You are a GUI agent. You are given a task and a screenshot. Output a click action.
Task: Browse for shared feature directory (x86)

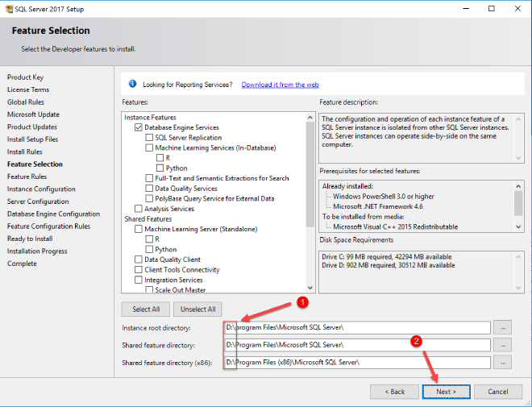point(504,363)
